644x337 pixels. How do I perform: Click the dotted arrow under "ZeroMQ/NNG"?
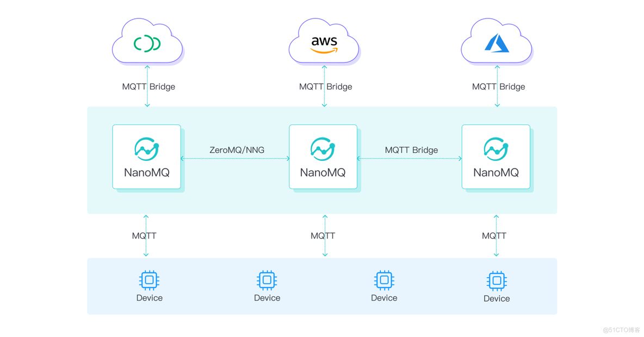tap(236, 158)
